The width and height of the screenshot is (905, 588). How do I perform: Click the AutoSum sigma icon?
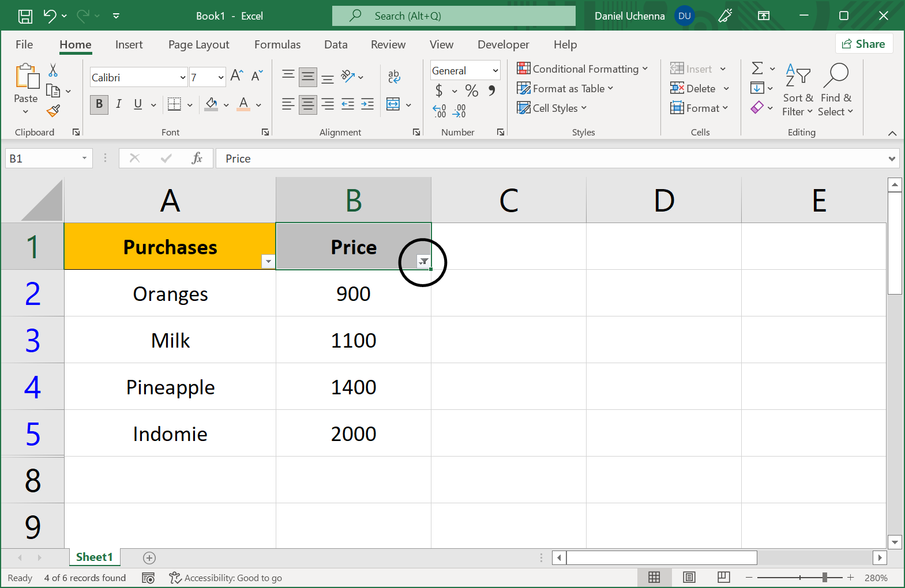(757, 69)
